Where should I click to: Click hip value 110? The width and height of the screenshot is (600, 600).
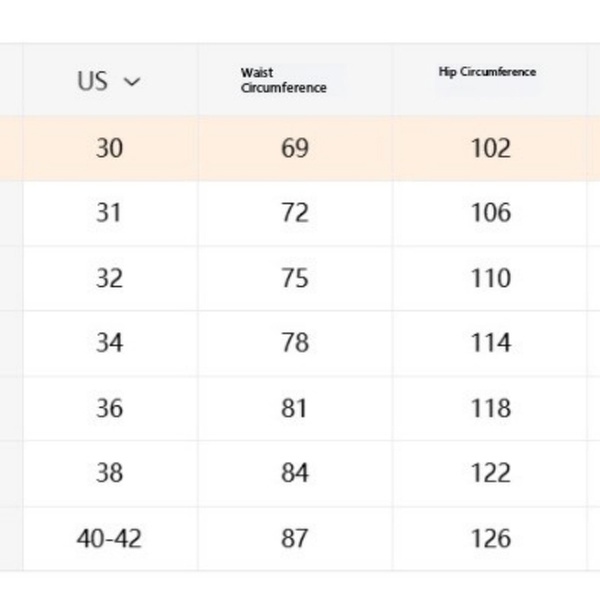coord(490,278)
